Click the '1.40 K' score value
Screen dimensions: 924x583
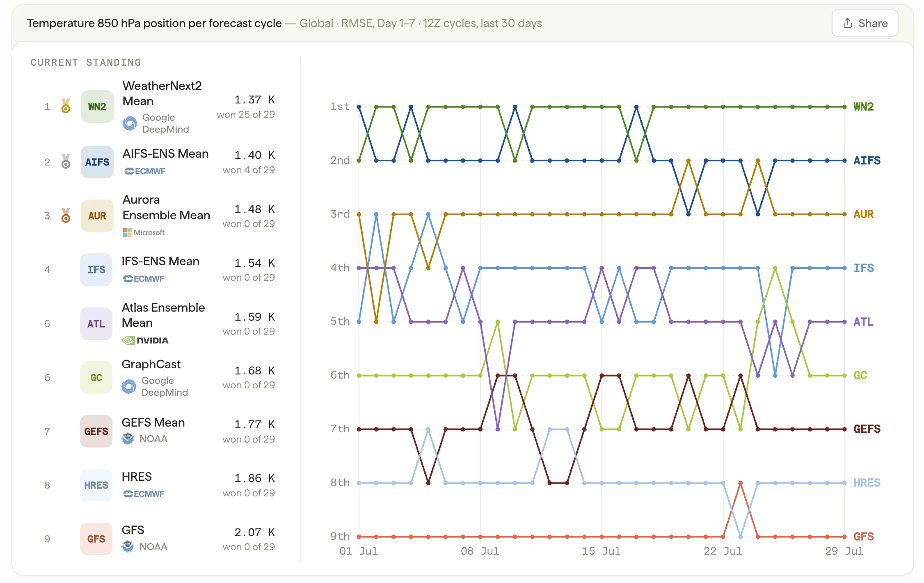point(254,155)
